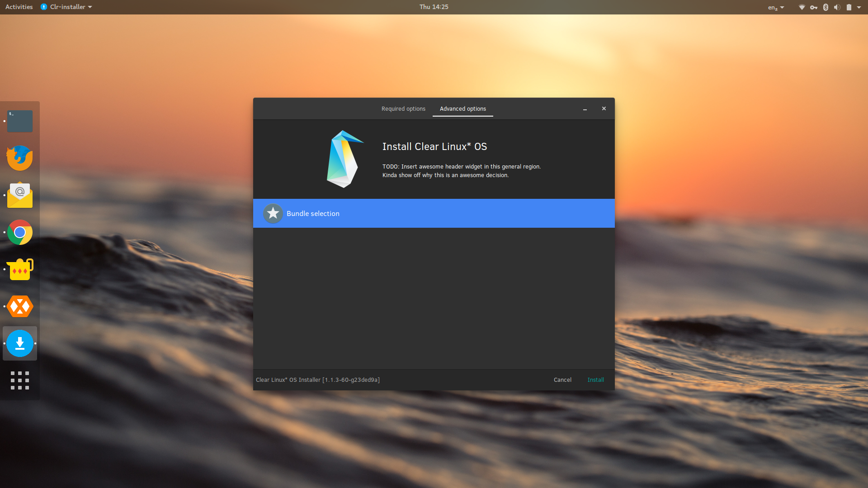Click the VPN key icon in top bar

[x=814, y=7]
